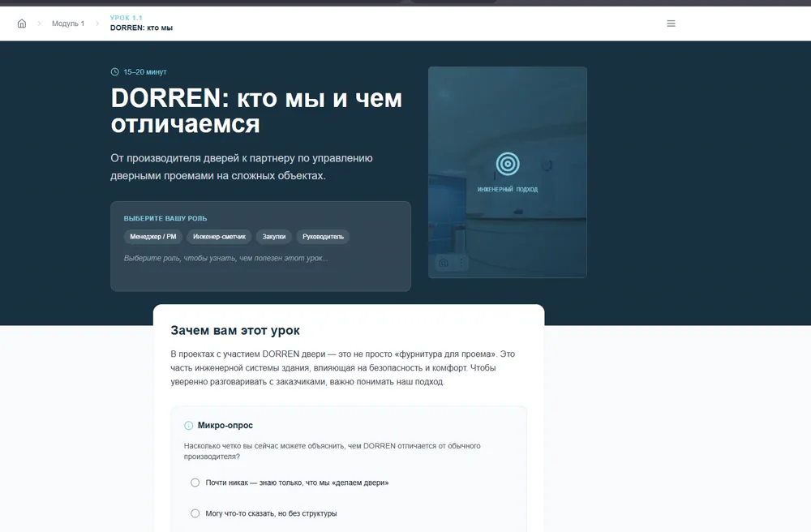The height and width of the screenshot is (532, 811).
Task: Choose the Руководитель role chip
Action: click(x=323, y=237)
